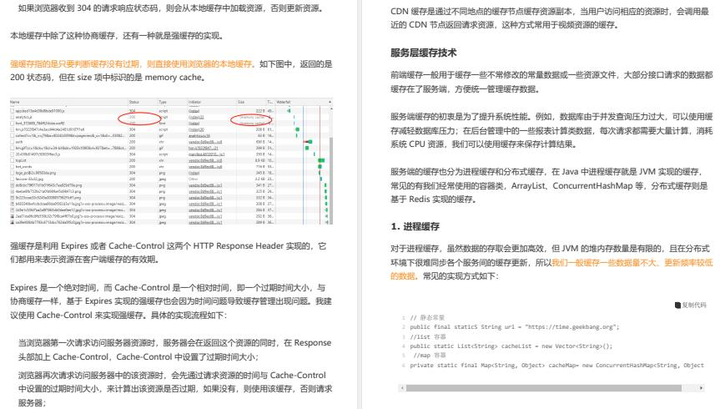
Task: Click the paragraph starting 浏览器再次请求访问服务器中的该资源时
Action: coord(174,389)
